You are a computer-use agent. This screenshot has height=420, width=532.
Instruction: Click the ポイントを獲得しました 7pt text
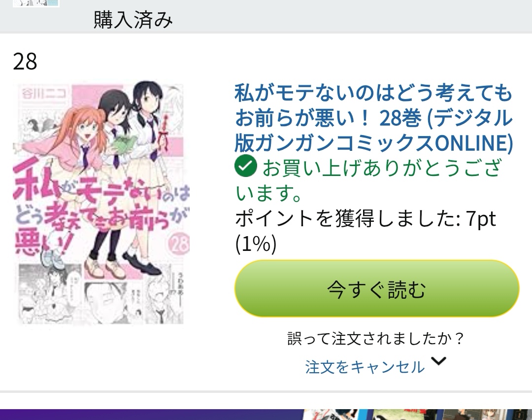tap(366, 231)
